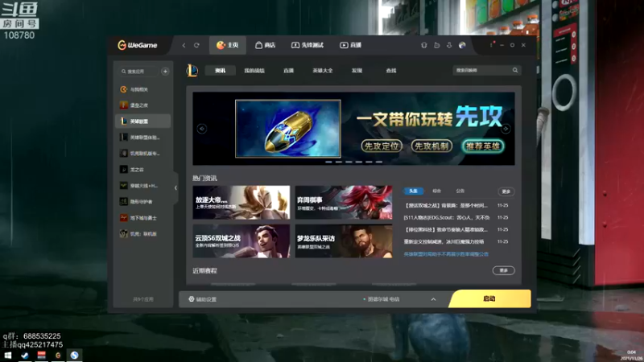Refresh the WeGame page
This screenshot has width=644, height=362.
tap(196, 45)
